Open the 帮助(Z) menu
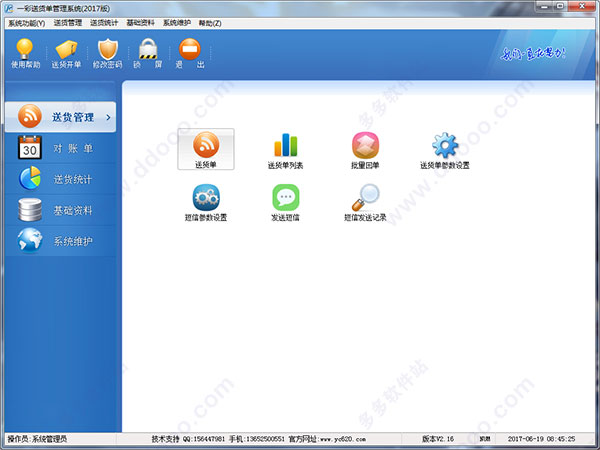 point(210,23)
